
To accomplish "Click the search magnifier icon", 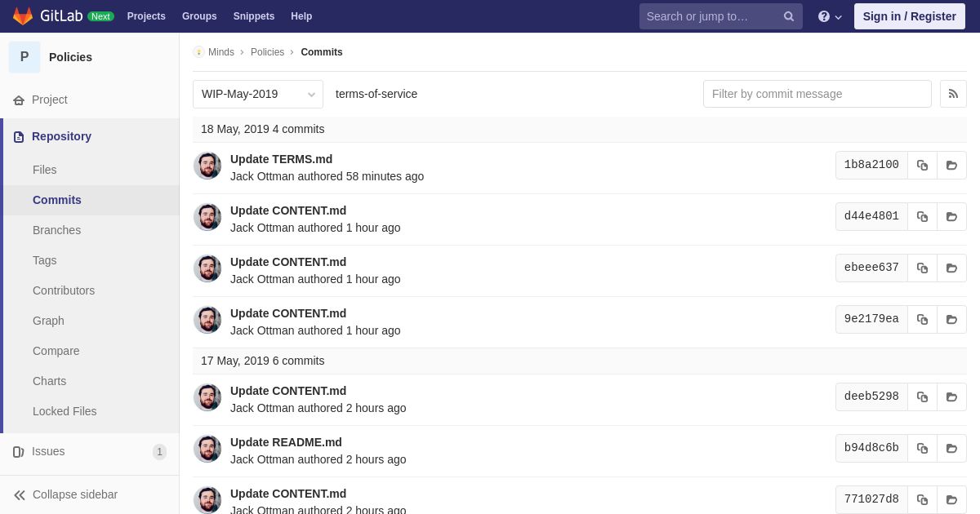I will click(x=789, y=16).
